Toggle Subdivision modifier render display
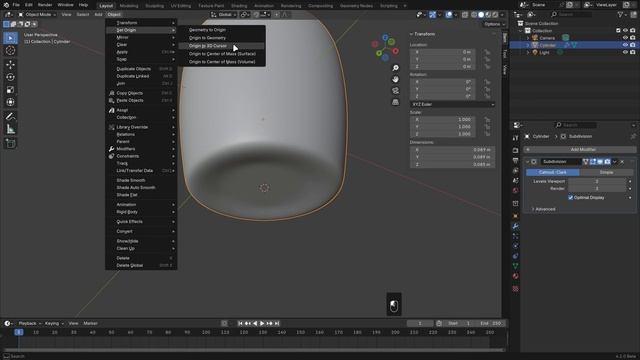 607,162
